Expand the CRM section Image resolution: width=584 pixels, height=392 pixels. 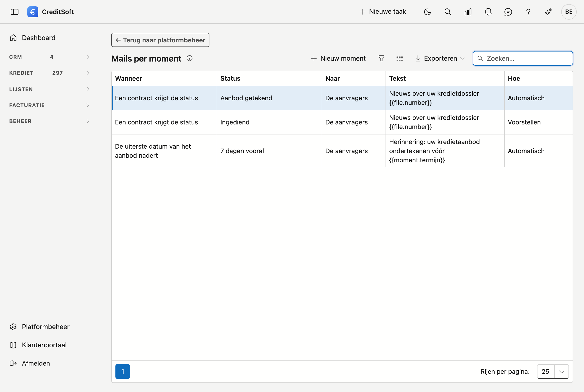point(50,57)
